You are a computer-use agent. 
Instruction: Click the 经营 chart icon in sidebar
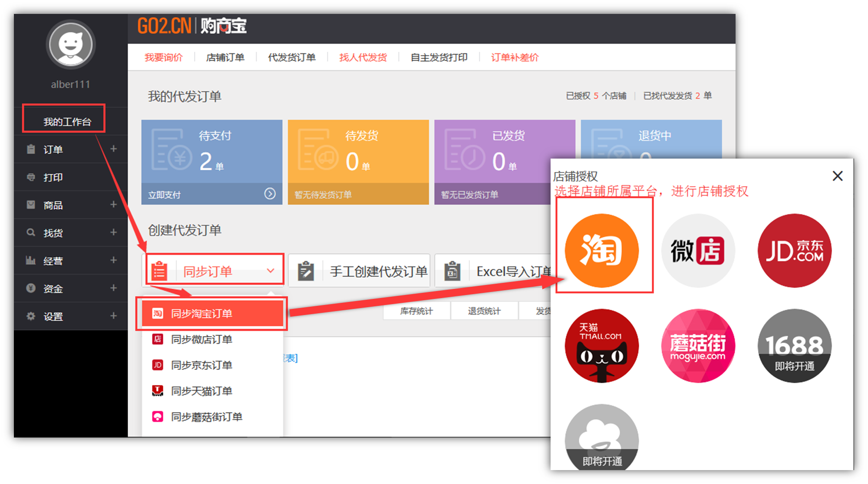click(x=31, y=260)
